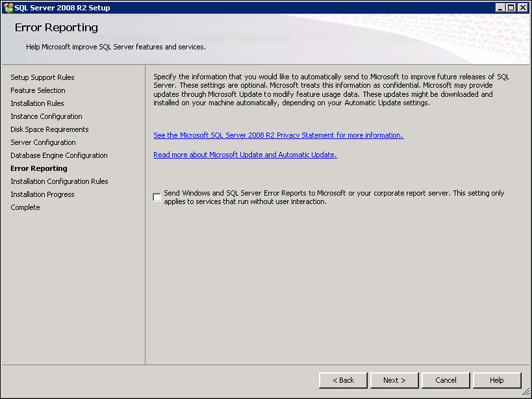Select Instance Configuration step
Viewport: 532px width, 399px height.
pyautogui.click(x=47, y=116)
